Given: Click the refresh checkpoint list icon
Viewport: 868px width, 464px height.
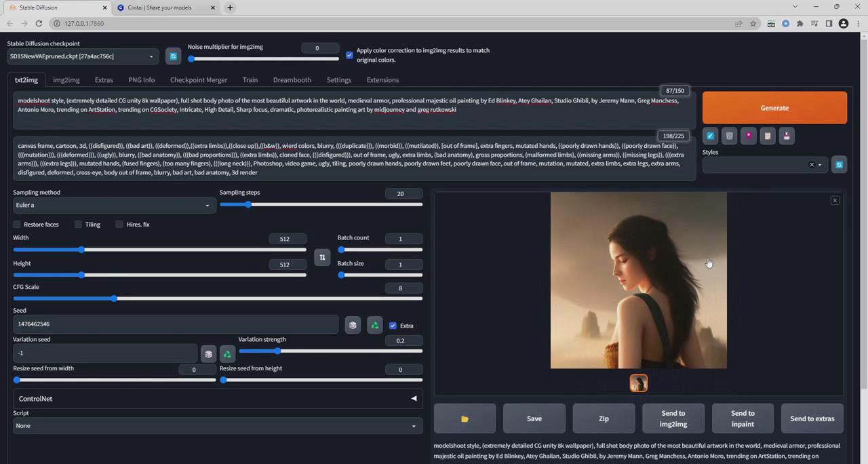Looking at the screenshot, I should [x=173, y=56].
